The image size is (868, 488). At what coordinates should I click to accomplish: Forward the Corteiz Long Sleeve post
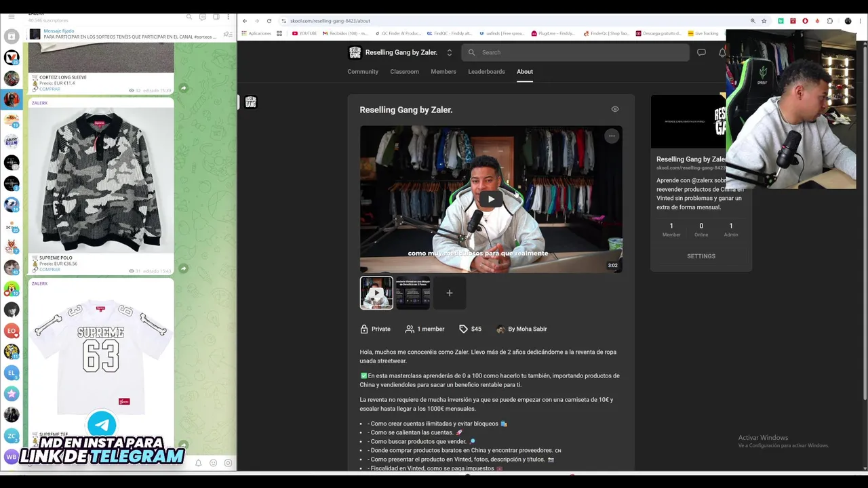point(183,88)
